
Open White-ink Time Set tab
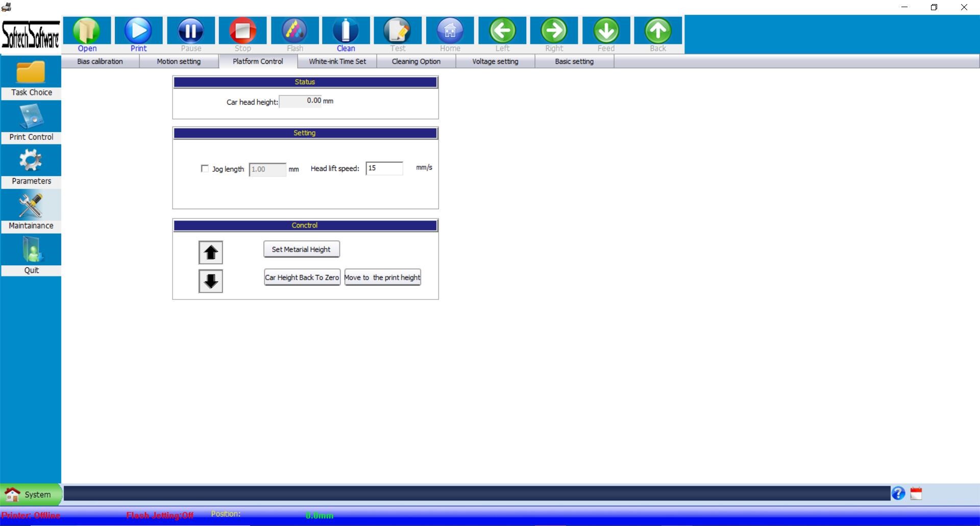point(337,61)
